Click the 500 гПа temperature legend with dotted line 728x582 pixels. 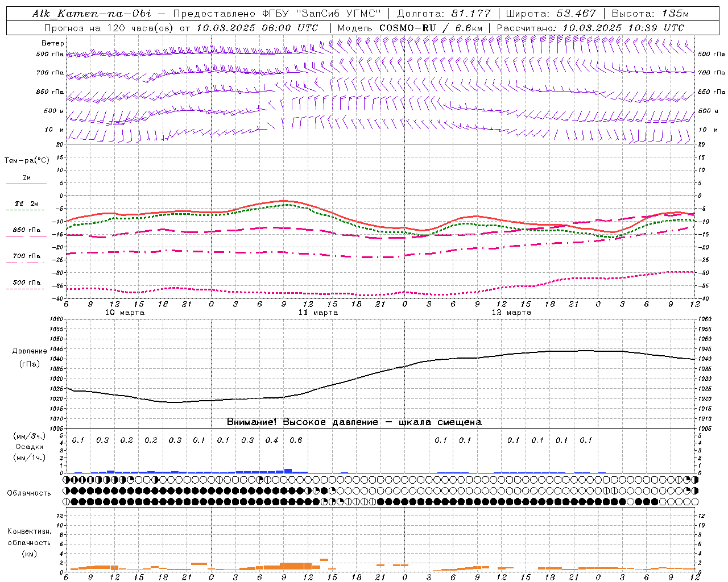[x=26, y=285]
